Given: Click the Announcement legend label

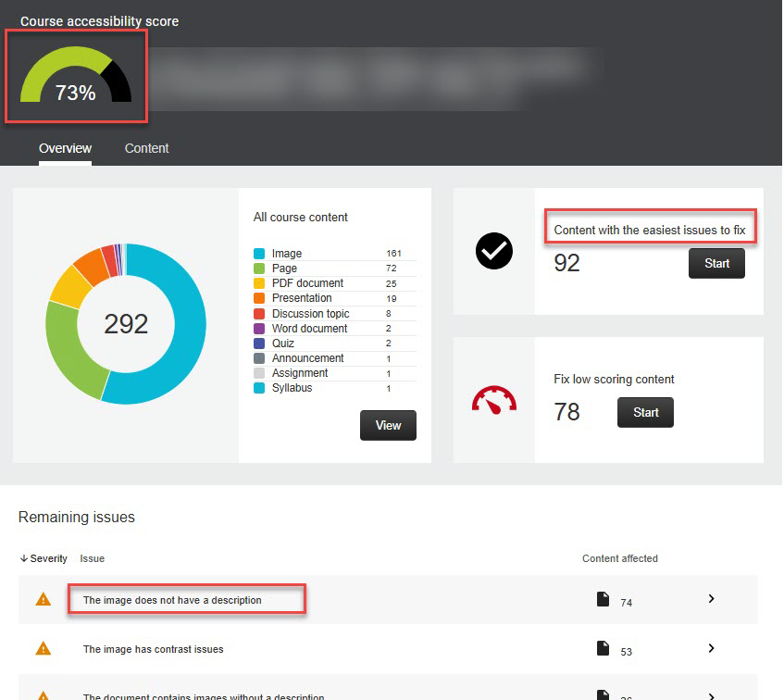Looking at the screenshot, I should pos(307,358).
